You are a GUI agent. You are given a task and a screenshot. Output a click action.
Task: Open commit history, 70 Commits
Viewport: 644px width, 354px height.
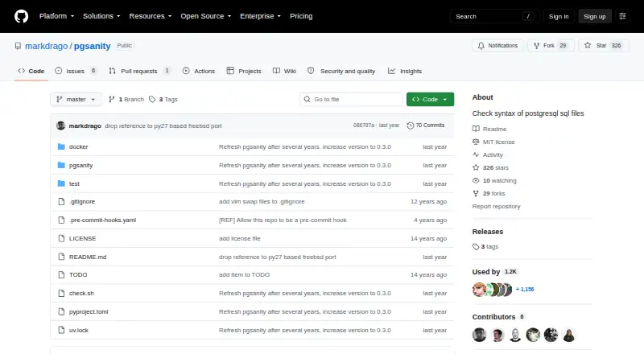tap(426, 126)
